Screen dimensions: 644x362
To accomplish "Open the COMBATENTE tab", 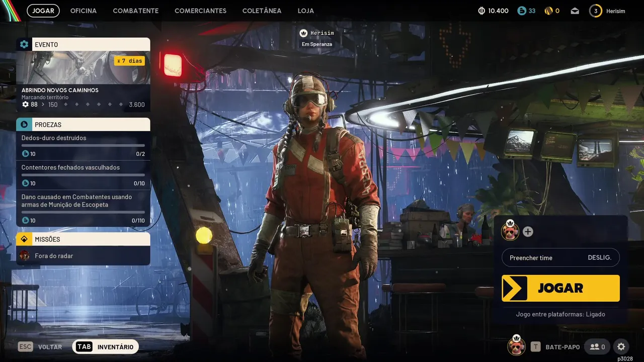I will pos(136,11).
